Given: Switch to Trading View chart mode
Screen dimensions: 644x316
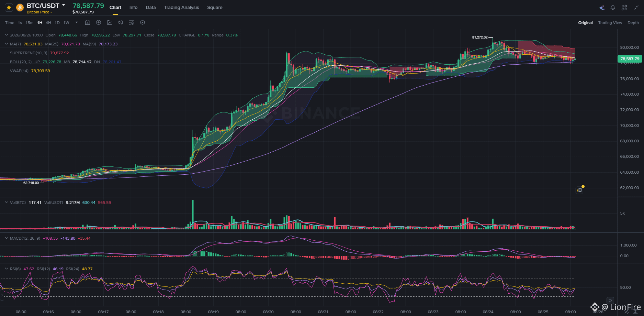Looking at the screenshot, I should (x=610, y=23).
